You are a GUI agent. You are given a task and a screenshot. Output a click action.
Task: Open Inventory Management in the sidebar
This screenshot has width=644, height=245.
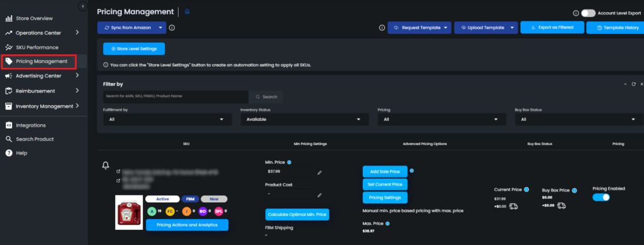pos(45,106)
